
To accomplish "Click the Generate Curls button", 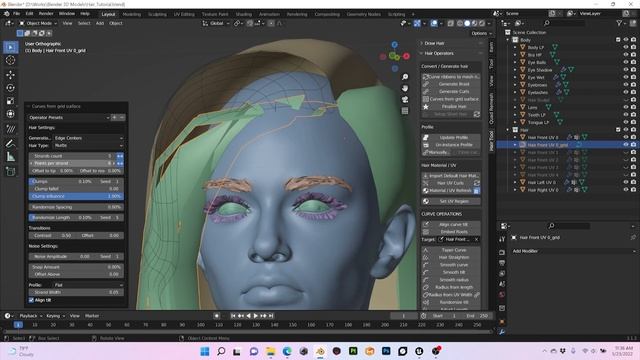I will [x=451, y=91].
